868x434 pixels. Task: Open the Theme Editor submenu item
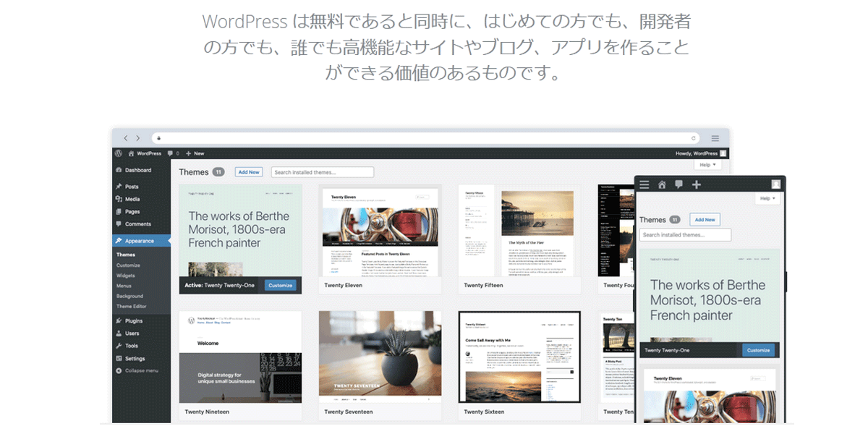point(131,306)
